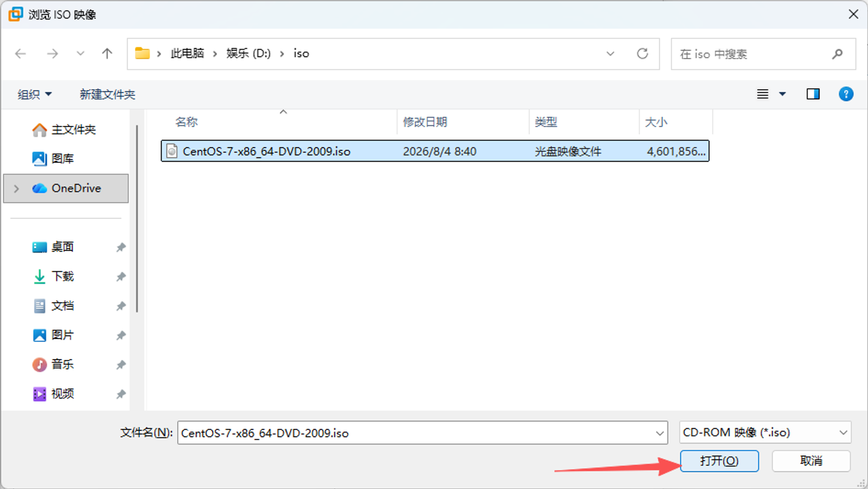Change view layout with list icon
Image resolution: width=868 pixels, height=489 pixels.
[x=763, y=94]
